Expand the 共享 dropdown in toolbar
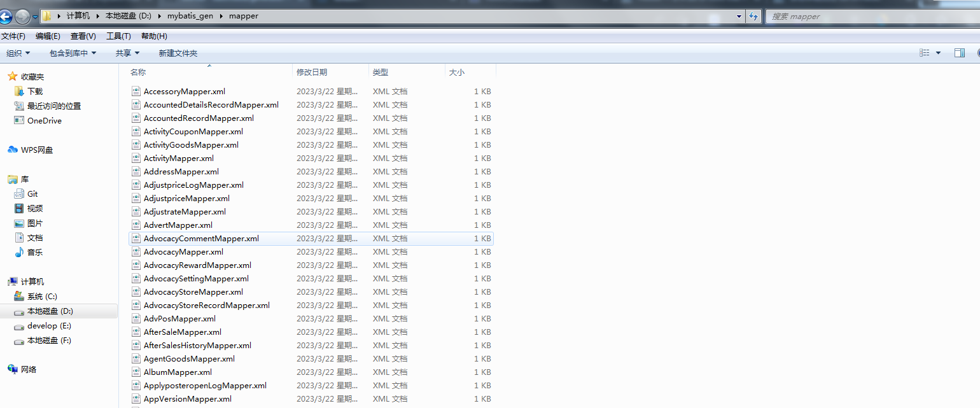The width and height of the screenshot is (980, 408). 127,53
